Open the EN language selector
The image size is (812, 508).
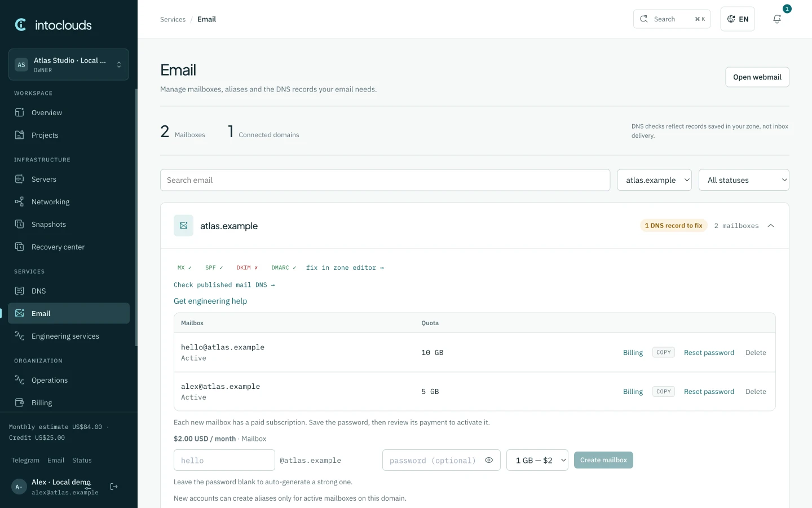(x=738, y=19)
